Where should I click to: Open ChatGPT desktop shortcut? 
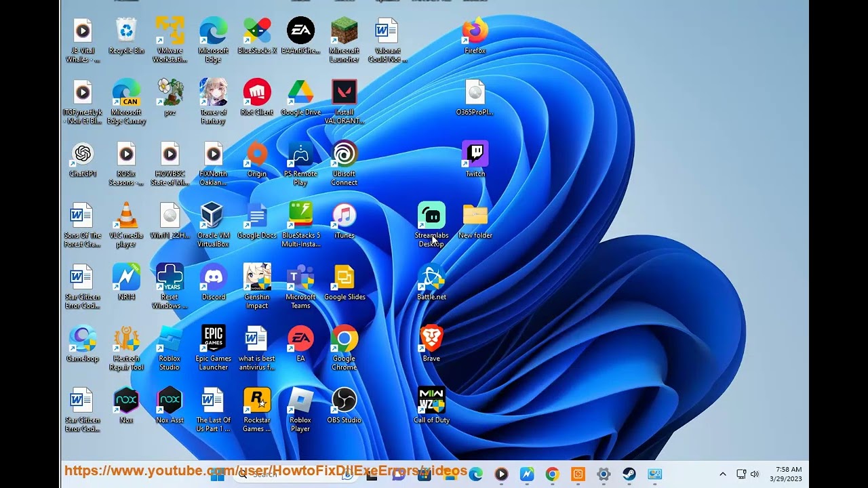point(83,161)
